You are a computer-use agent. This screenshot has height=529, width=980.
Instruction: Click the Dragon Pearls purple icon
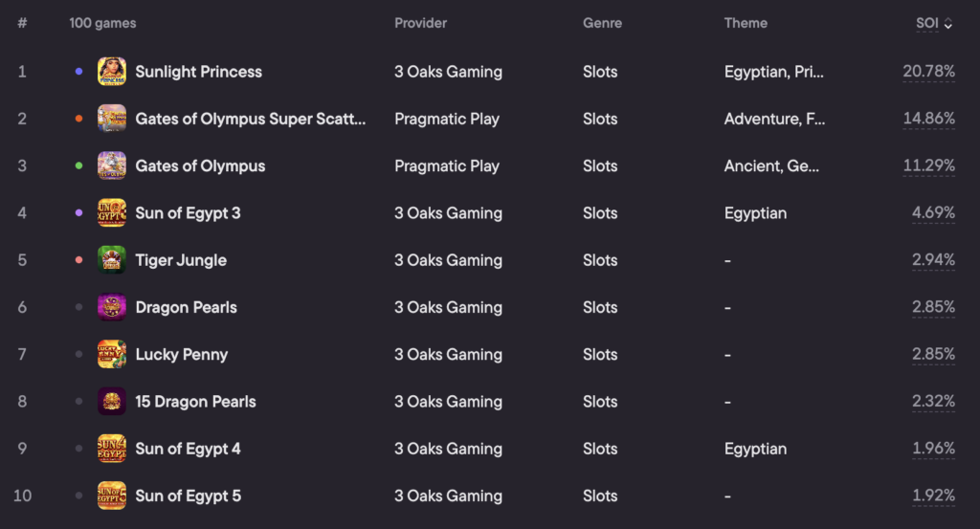pyautogui.click(x=112, y=307)
